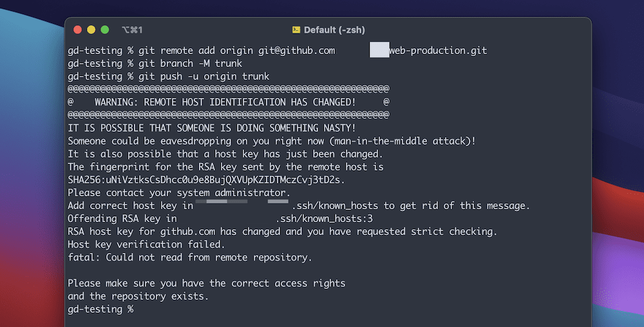Screen dimensions: 644x327
Task: Minimize the terminal with the yellow button
Action: coord(91,30)
